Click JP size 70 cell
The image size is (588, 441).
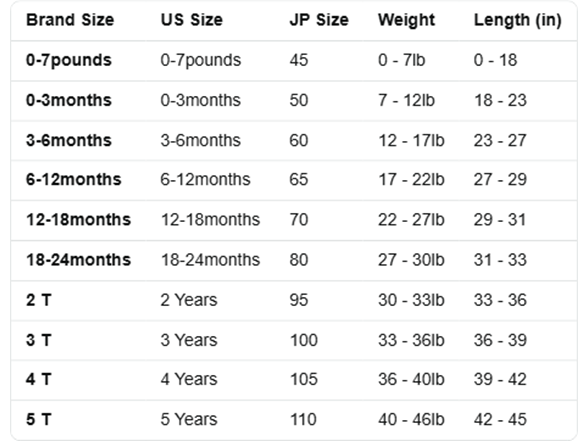pos(299,220)
